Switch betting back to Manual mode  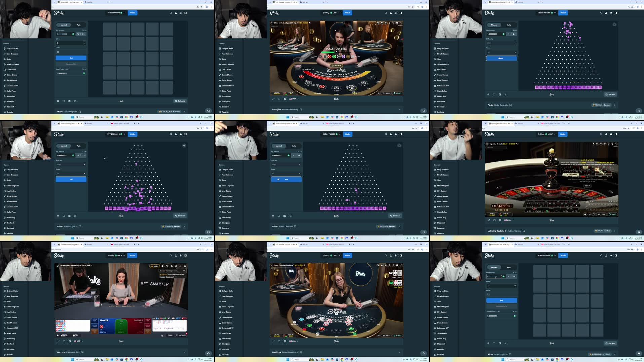[63, 25]
